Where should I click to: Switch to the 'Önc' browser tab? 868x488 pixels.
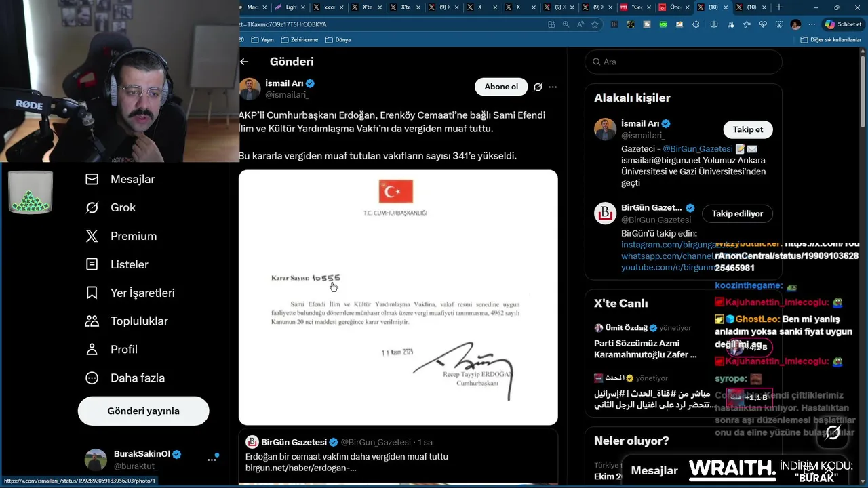[x=673, y=7]
